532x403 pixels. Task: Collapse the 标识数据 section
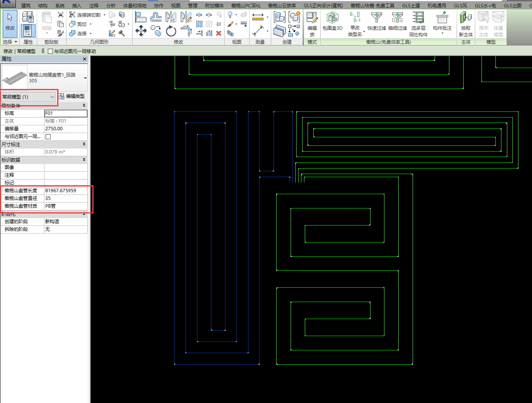coord(84,160)
